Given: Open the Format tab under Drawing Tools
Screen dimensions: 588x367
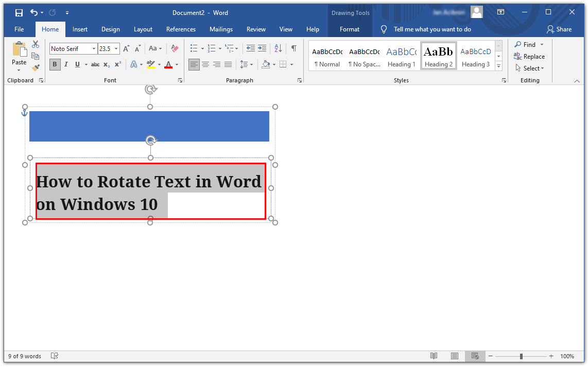Looking at the screenshot, I should [350, 29].
